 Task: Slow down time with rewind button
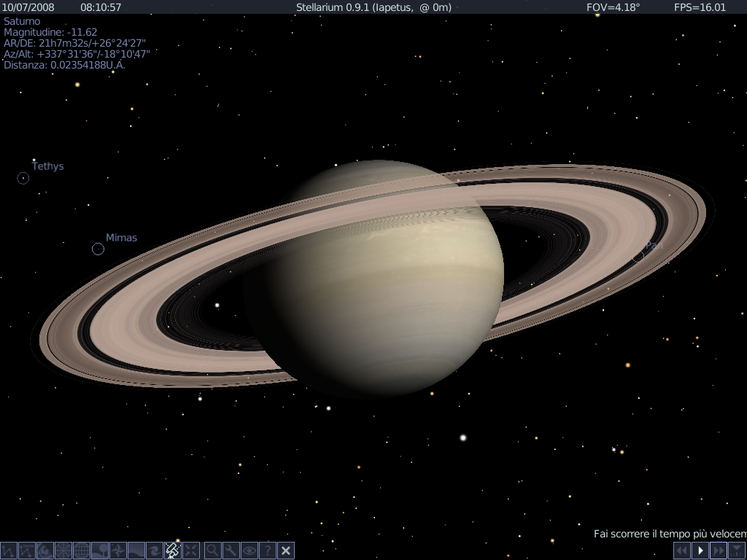pos(681,551)
